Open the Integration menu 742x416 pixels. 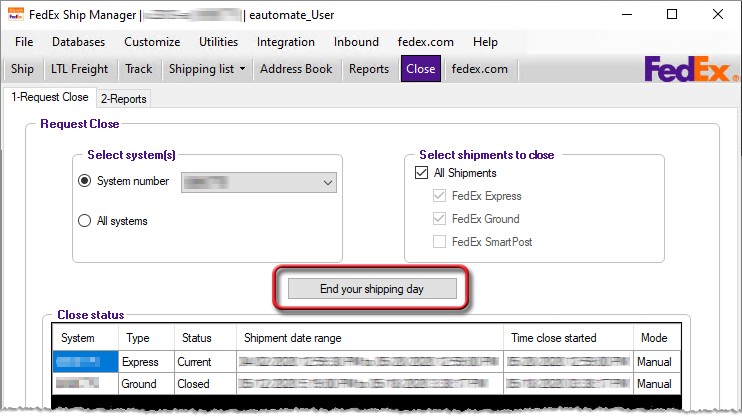click(x=285, y=42)
